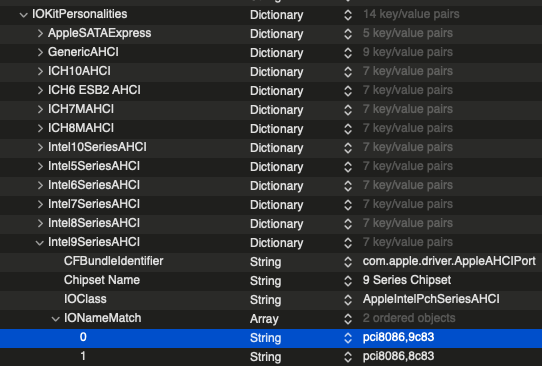Click the 2 ordered objects text
The width and height of the screenshot is (542, 366).
click(409, 318)
